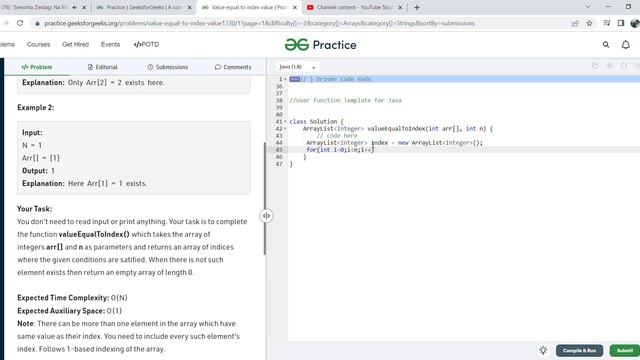Click the '//User function Template for Java' comment

tap(345, 100)
